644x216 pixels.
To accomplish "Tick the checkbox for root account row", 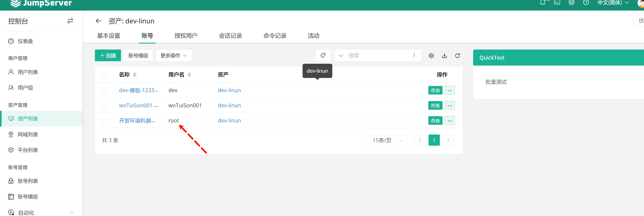I will pos(104,121).
